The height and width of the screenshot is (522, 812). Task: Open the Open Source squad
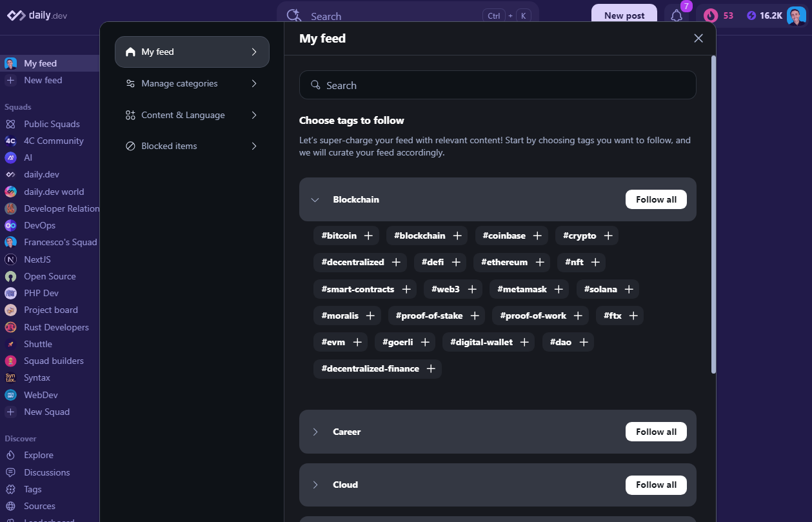tap(50, 276)
